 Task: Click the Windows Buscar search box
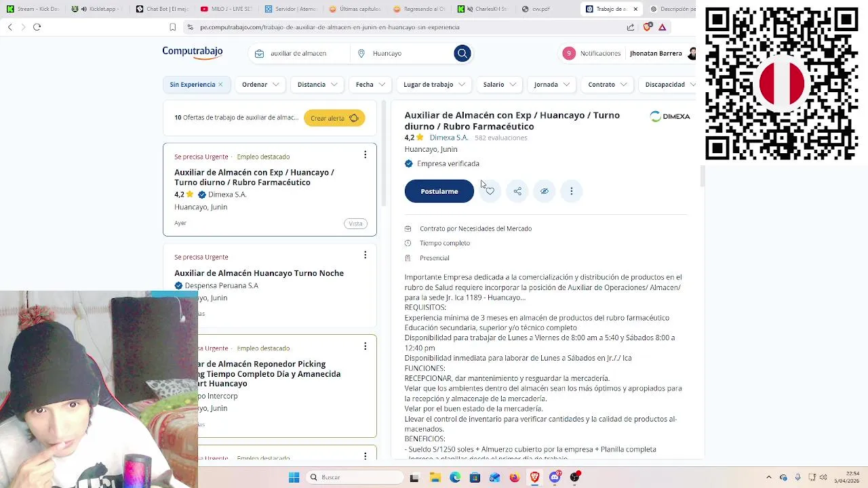click(353, 477)
